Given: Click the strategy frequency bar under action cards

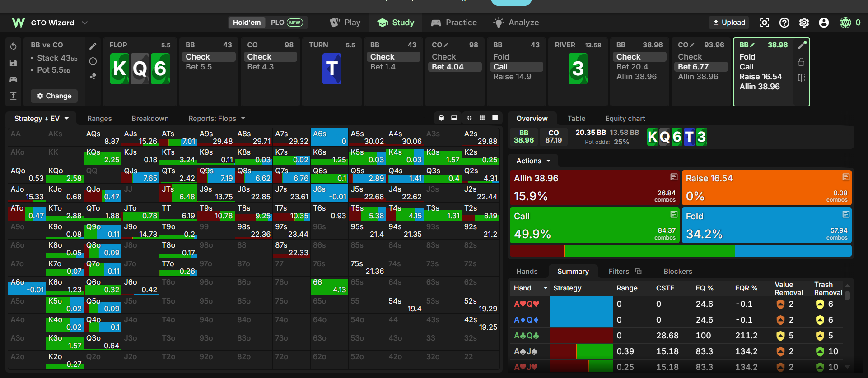Looking at the screenshot, I should (681, 251).
